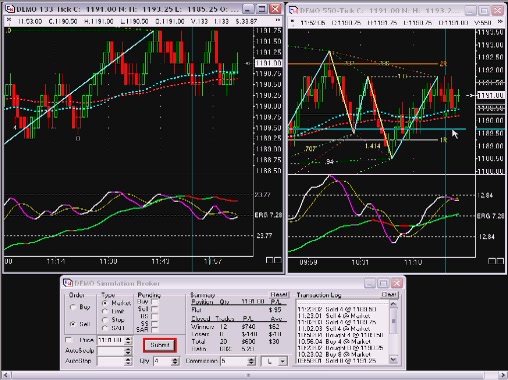Toggle the Pending BS checkbox

coord(154,316)
